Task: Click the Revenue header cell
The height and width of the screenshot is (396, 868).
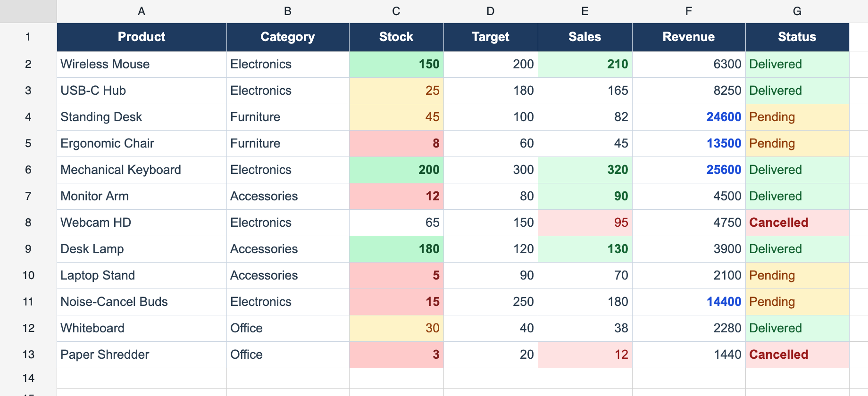Action: pyautogui.click(x=689, y=37)
